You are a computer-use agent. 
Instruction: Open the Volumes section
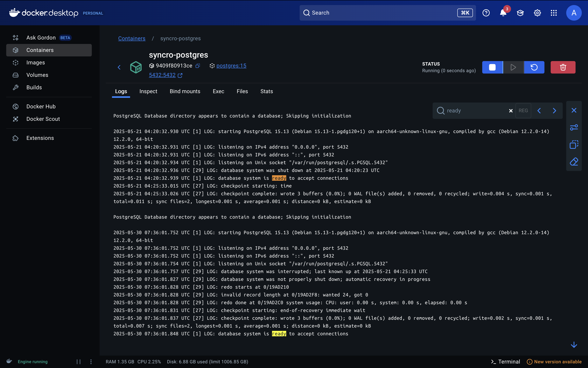pos(49,75)
